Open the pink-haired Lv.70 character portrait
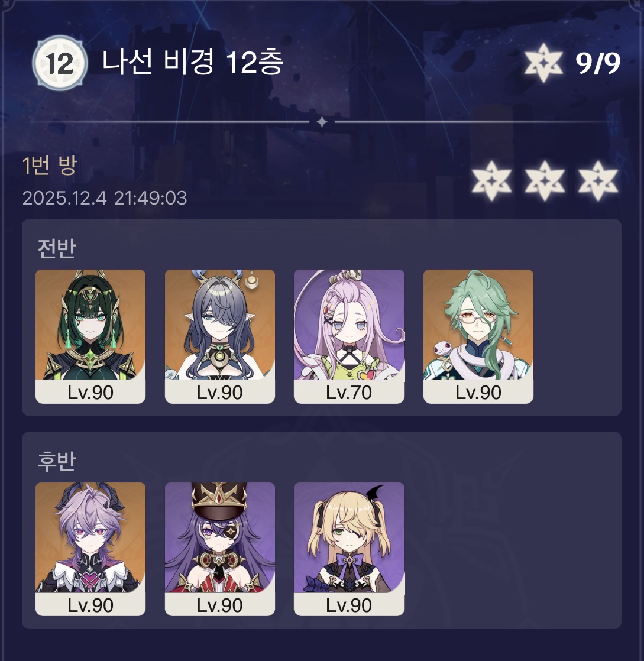 coord(349,336)
